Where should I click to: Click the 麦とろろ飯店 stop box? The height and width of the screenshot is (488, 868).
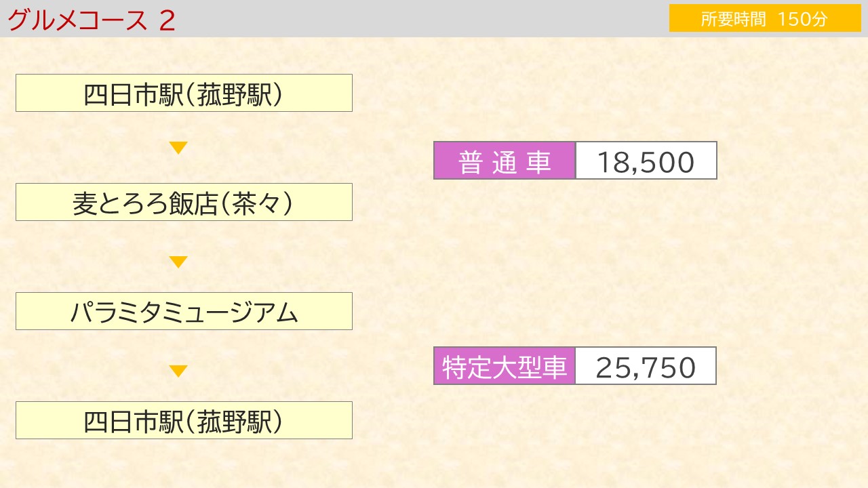pos(184,202)
